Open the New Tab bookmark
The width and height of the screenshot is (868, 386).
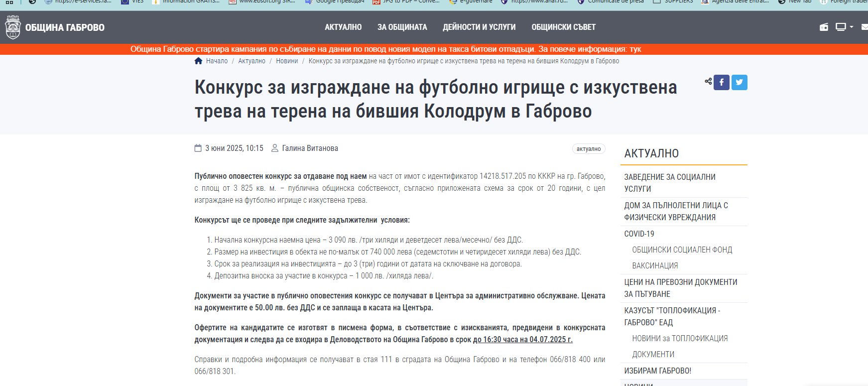pyautogui.click(x=795, y=2)
